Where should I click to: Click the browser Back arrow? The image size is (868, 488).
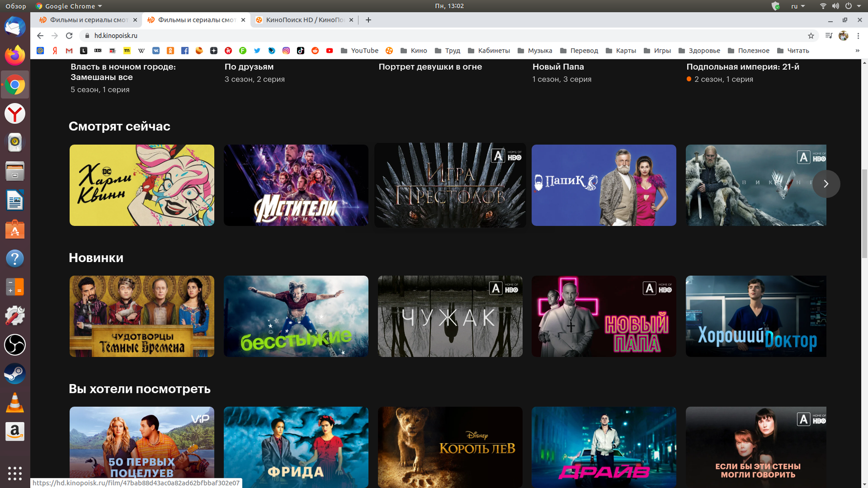pos(40,36)
